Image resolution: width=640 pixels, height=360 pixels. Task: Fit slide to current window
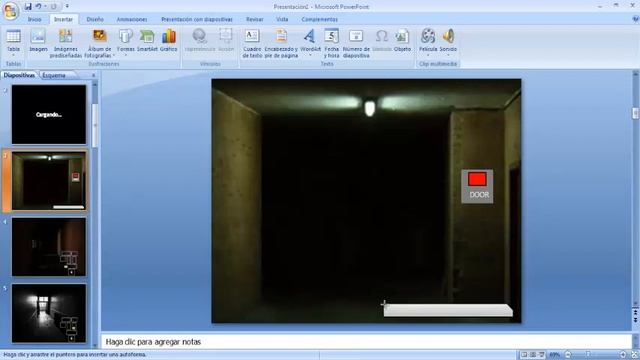click(x=635, y=355)
